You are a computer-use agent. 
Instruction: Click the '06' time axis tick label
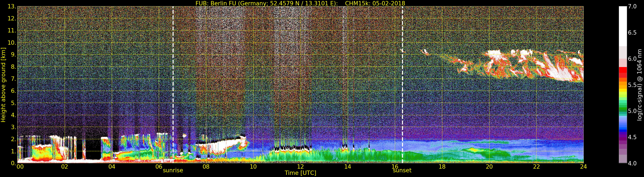point(159,166)
